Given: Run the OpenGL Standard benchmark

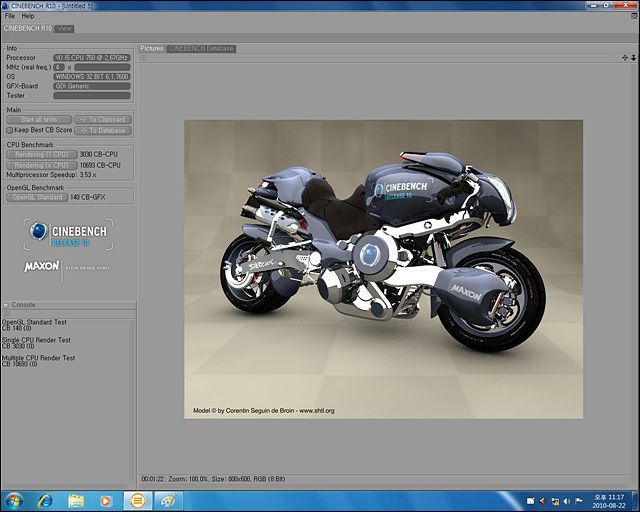Looking at the screenshot, I should point(37,197).
